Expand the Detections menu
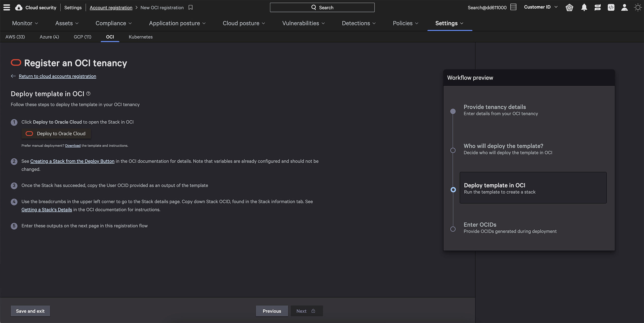This screenshot has width=644, height=323. (x=358, y=23)
